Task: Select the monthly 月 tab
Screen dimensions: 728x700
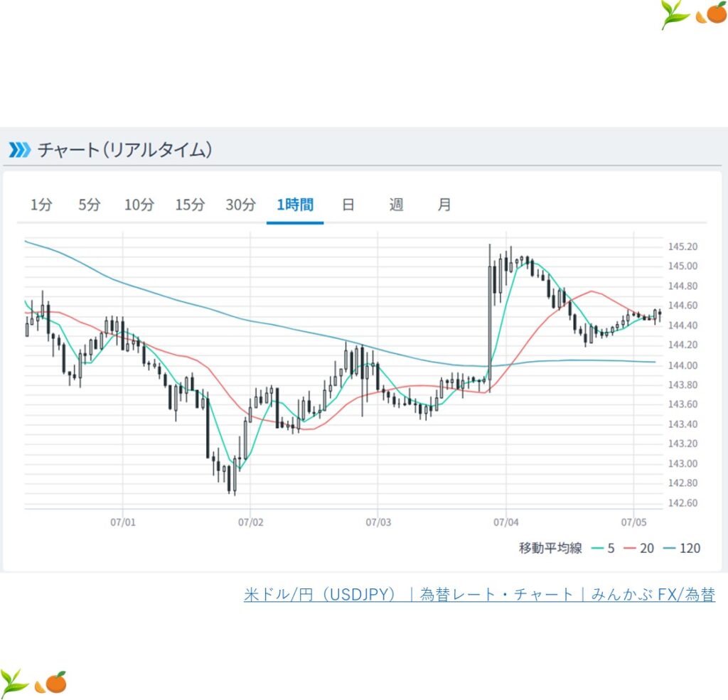Action: 444,205
